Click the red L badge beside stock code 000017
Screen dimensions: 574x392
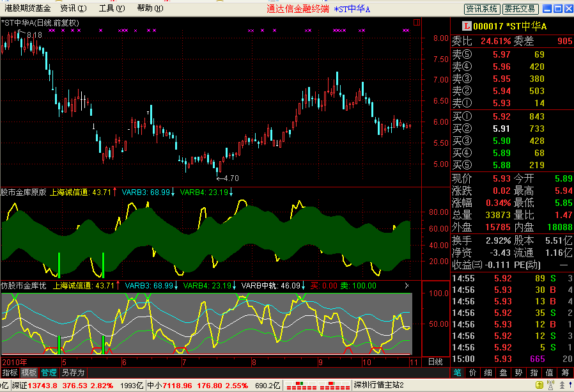(x=467, y=26)
